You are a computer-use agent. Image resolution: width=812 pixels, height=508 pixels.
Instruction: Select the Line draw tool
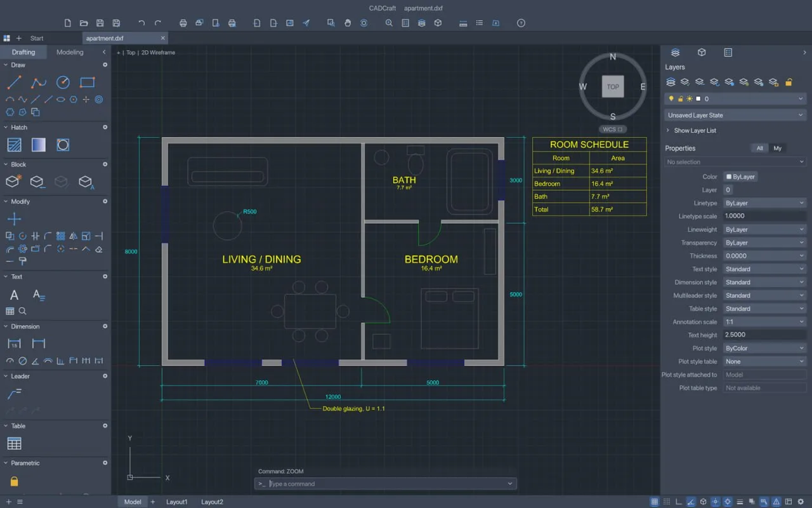pos(14,82)
